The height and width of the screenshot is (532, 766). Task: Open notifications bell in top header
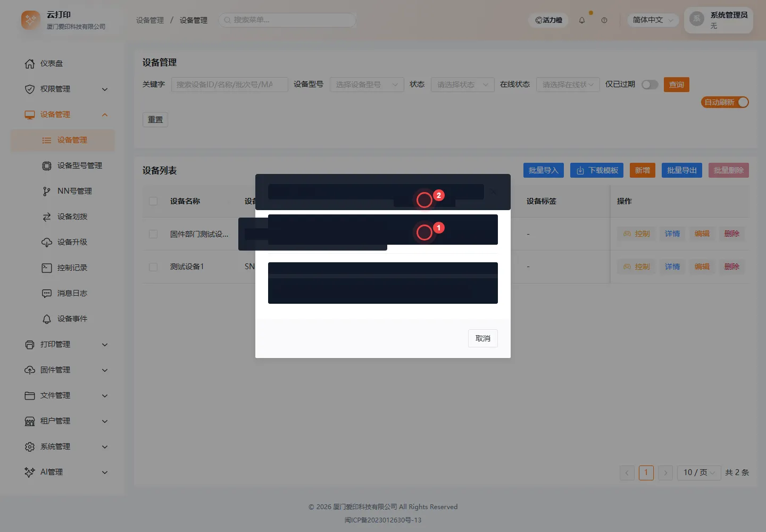click(582, 20)
